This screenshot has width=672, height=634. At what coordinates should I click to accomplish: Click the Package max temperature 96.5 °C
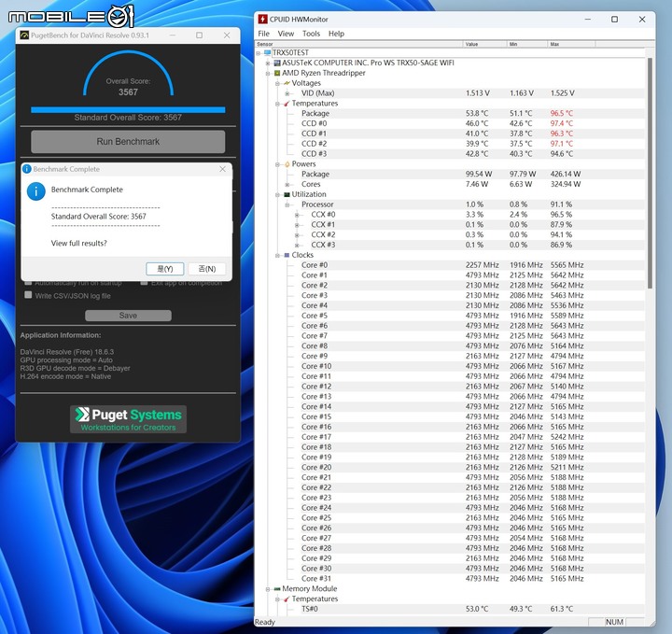pyautogui.click(x=562, y=114)
